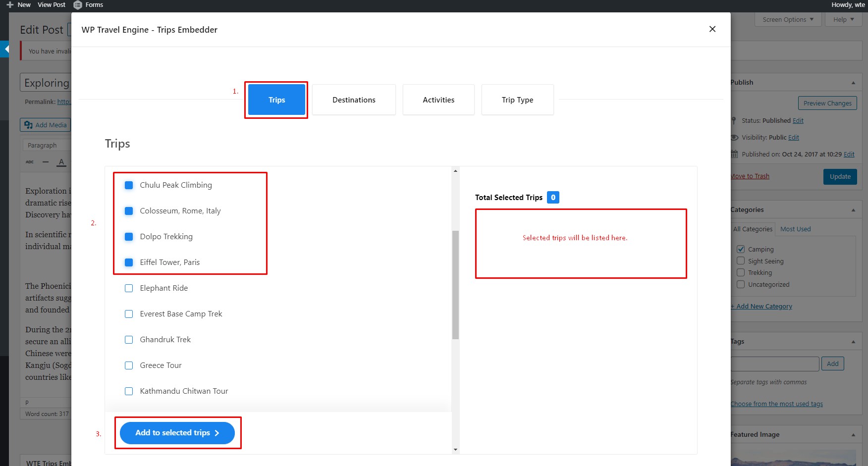
Task: Check the Trekking category
Action: tap(741, 272)
